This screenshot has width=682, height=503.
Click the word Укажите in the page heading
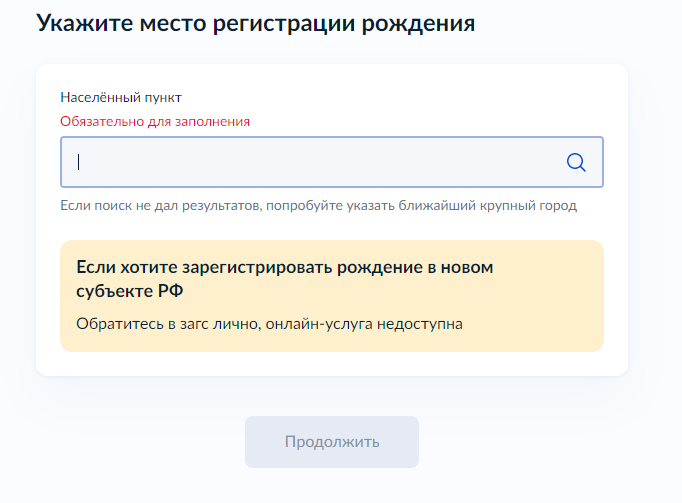pos(80,23)
